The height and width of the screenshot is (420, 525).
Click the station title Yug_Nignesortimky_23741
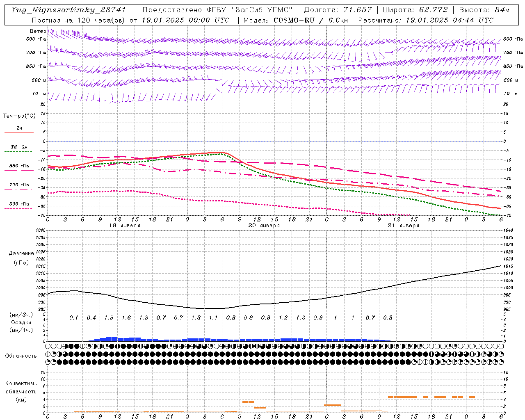pyautogui.click(x=68, y=10)
